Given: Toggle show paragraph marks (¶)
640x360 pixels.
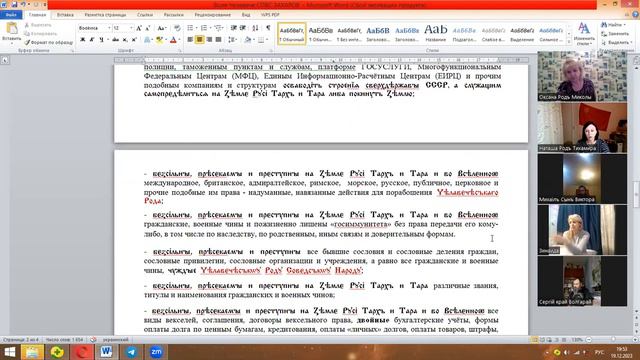Looking at the screenshot, I should coord(268,28).
